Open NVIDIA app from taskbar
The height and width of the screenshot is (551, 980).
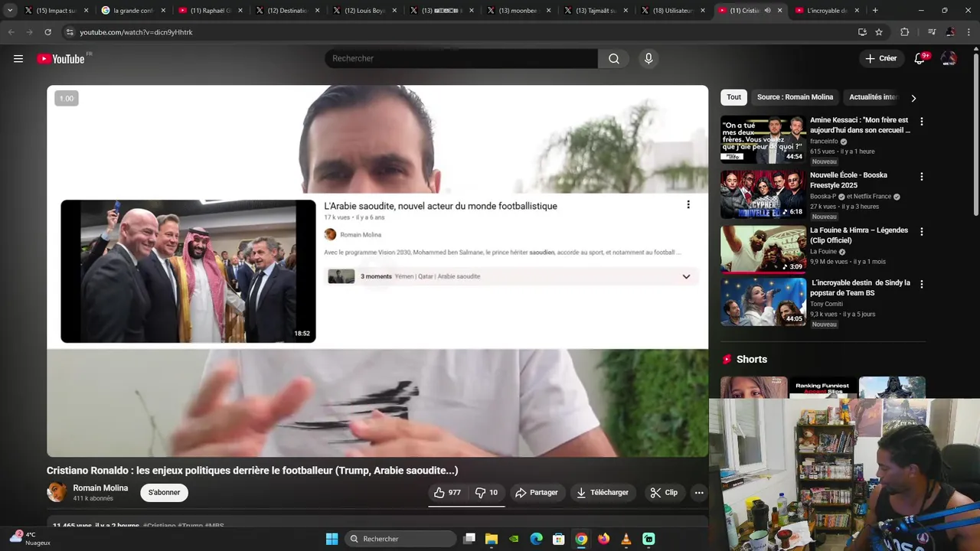(514, 539)
